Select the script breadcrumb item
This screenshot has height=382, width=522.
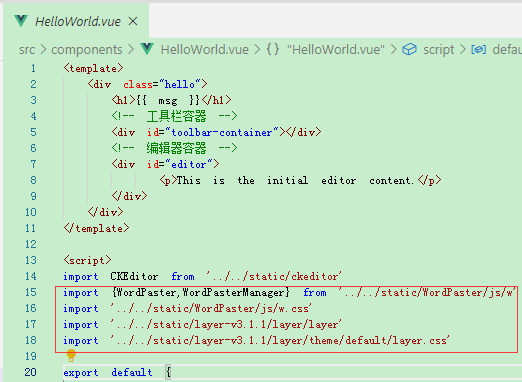click(438, 50)
